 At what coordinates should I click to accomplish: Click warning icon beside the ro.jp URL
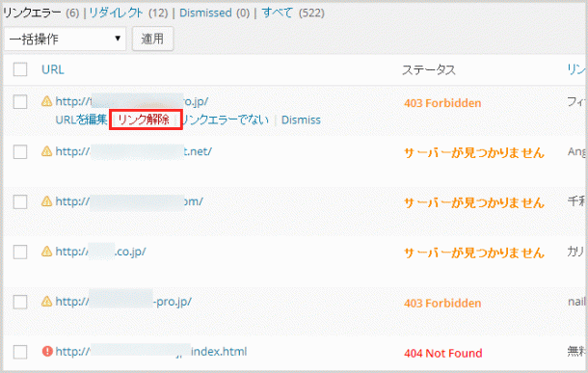tap(46, 101)
